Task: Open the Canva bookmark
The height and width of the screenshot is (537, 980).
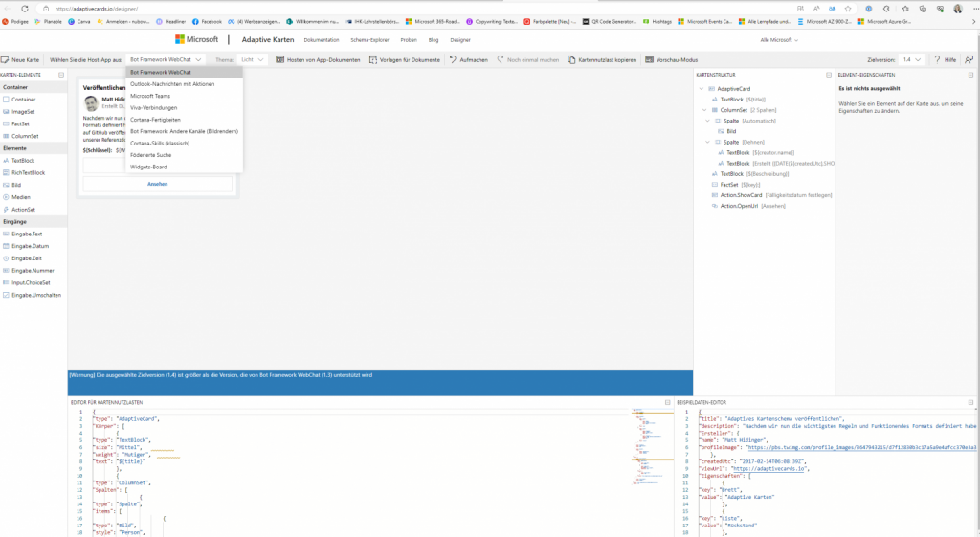Action: 79,21
